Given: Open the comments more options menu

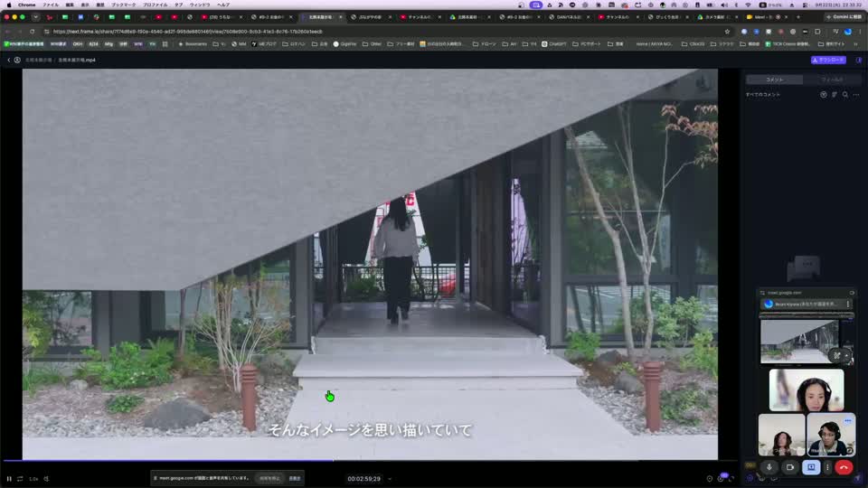Looking at the screenshot, I should [x=856, y=95].
